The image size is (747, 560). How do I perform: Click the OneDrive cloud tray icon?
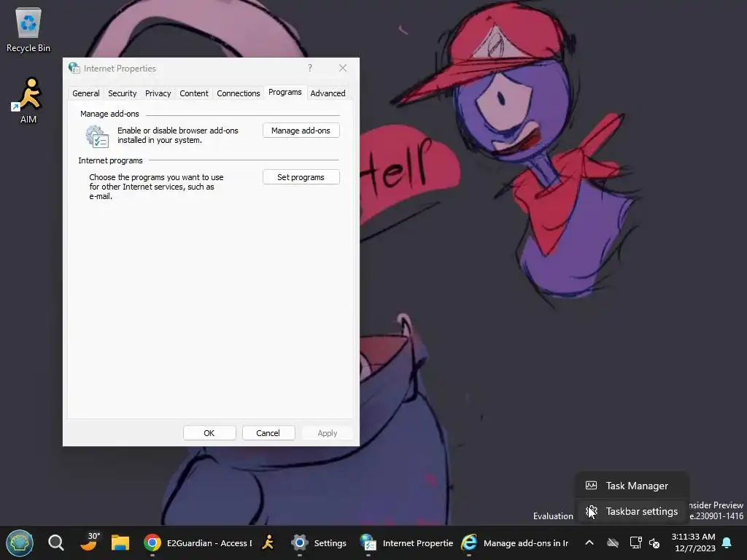(x=613, y=542)
